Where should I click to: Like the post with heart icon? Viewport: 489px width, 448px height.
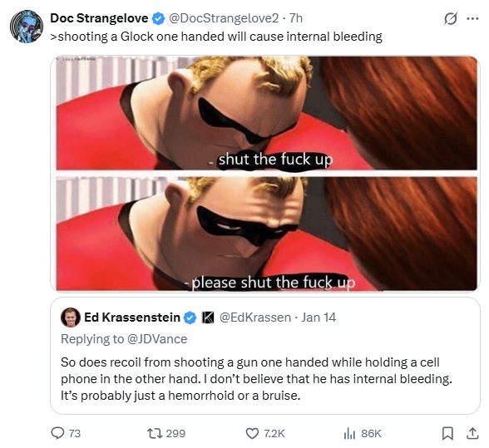point(252,433)
